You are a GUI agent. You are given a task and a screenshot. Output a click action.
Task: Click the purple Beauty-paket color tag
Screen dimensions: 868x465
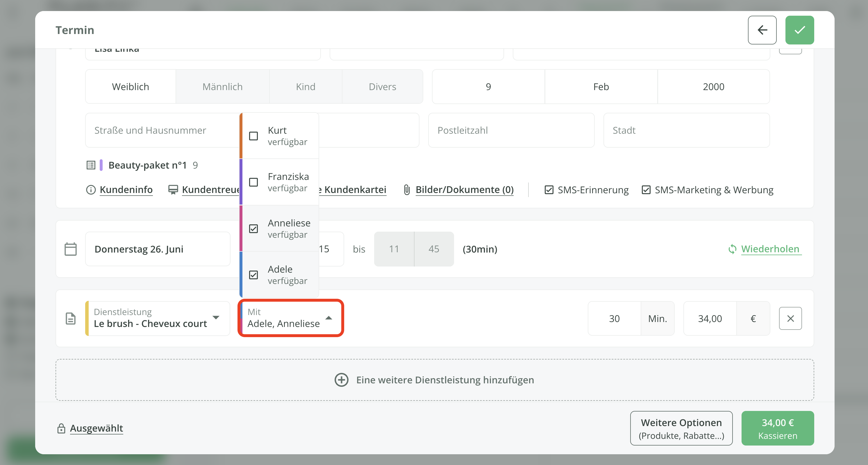[101, 165]
